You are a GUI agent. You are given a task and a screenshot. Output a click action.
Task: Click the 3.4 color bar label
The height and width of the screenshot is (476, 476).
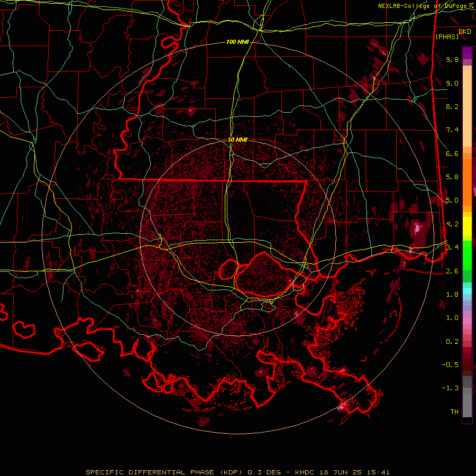pyautogui.click(x=452, y=248)
